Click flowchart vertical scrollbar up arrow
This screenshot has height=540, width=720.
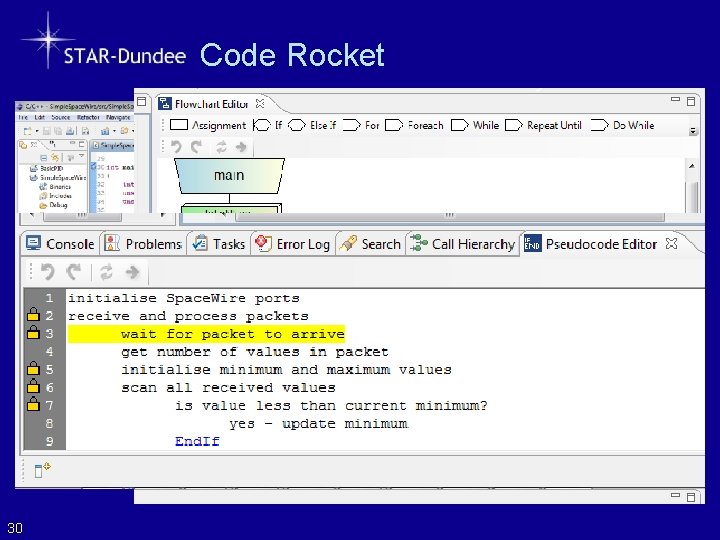pyautogui.click(x=692, y=166)
